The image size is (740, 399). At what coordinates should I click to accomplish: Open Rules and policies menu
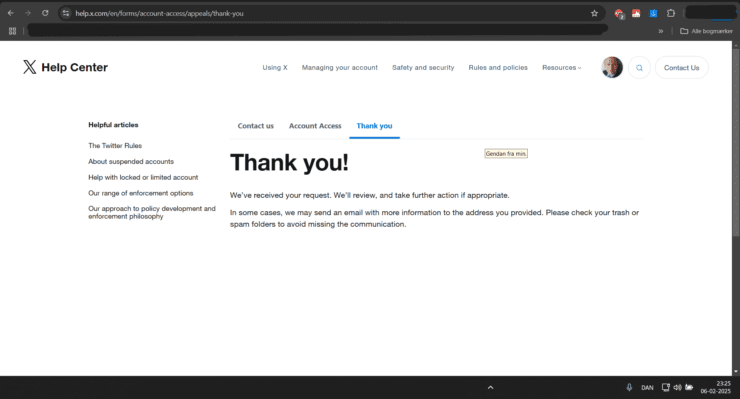pyautogui.click(x=498, y=68)
